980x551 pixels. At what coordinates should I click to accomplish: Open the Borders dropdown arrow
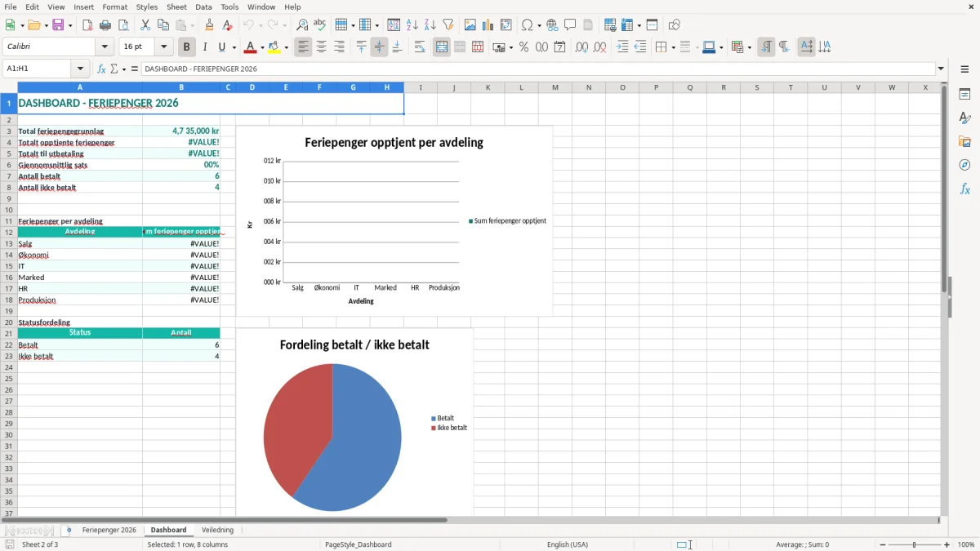coord(672,47)
